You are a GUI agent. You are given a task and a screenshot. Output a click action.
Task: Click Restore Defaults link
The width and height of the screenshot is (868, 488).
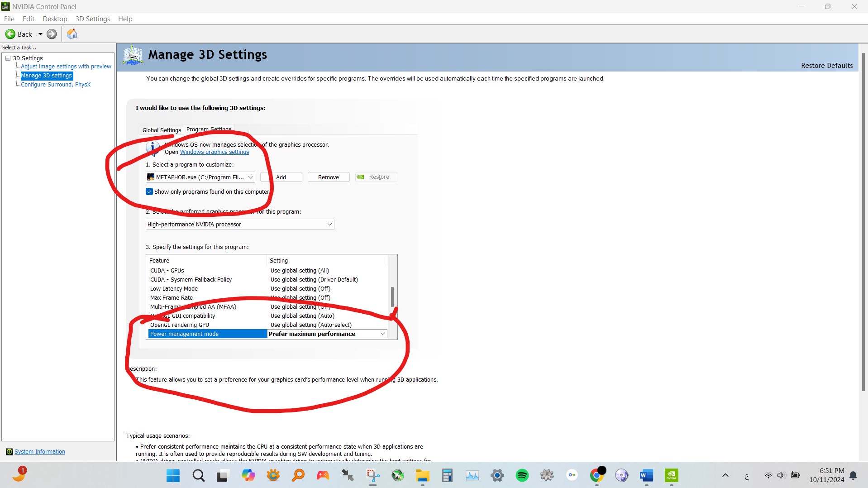click(x=827, y=66)
